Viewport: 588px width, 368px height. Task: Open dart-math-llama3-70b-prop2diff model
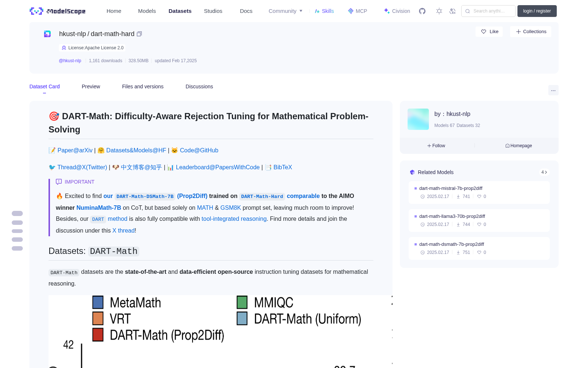pyautogui.click(x=479, y=220)
